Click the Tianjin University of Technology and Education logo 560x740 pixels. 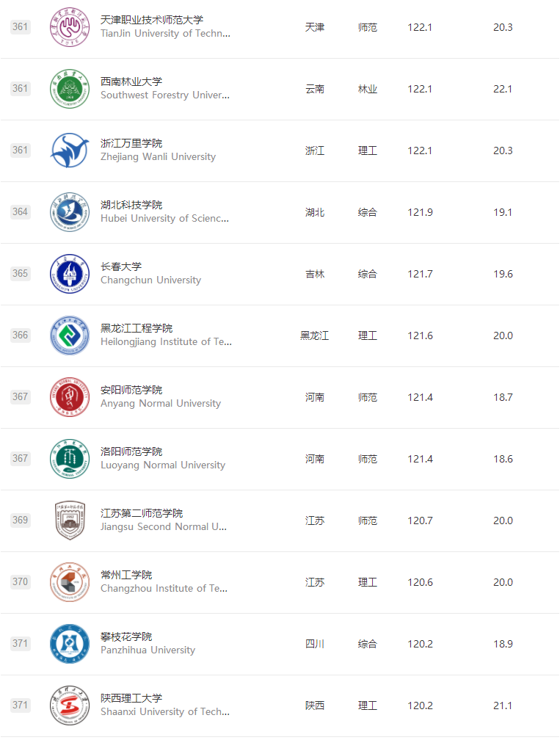[x=69, y=27]
